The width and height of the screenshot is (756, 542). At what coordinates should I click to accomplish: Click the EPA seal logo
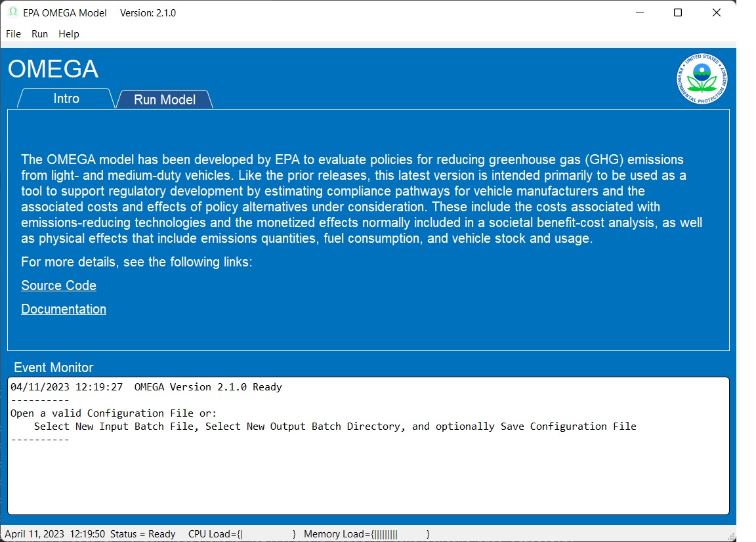point(702,79)
